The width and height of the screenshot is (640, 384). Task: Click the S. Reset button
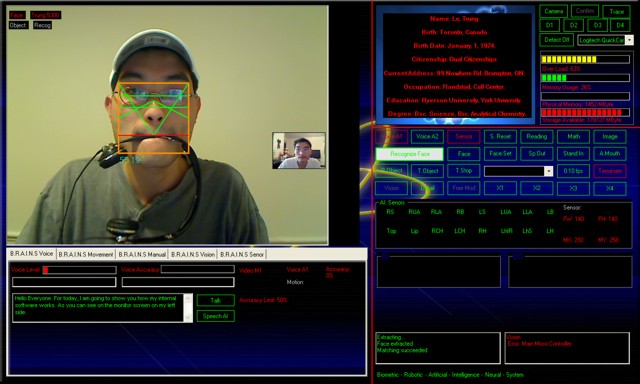(500, 137)
